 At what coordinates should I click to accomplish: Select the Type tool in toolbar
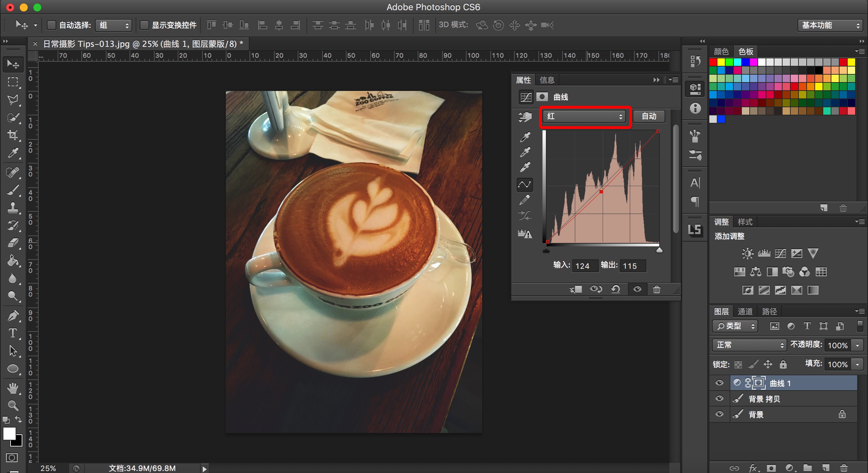coord(13,333)
